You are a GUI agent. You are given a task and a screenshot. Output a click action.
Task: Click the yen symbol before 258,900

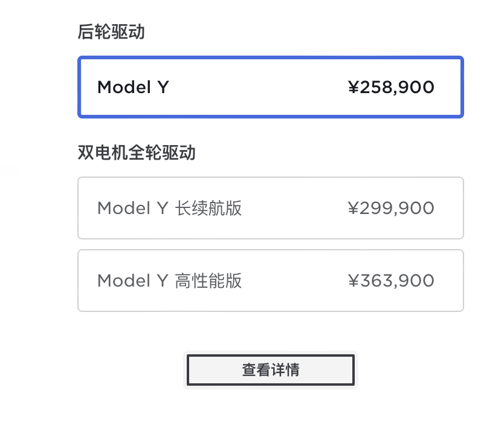tap(354, 88)
